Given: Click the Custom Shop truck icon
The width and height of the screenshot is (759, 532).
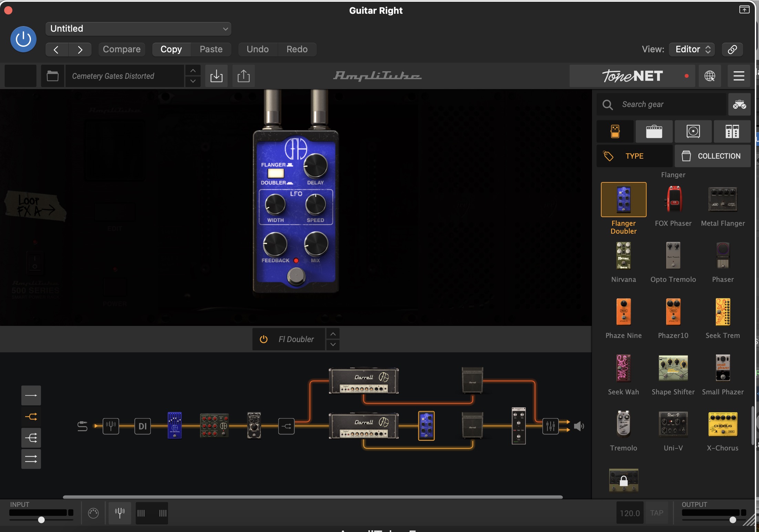Looking at the screenshot, I should coord(739,104).
